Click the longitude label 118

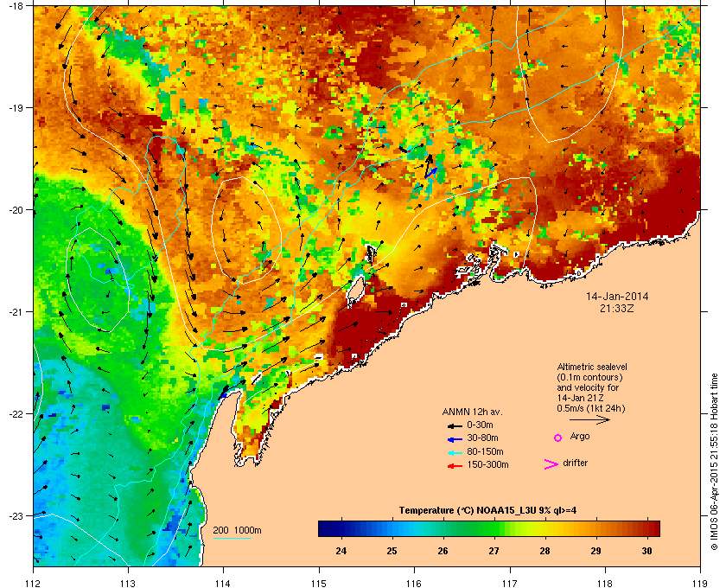coord(605,583)
